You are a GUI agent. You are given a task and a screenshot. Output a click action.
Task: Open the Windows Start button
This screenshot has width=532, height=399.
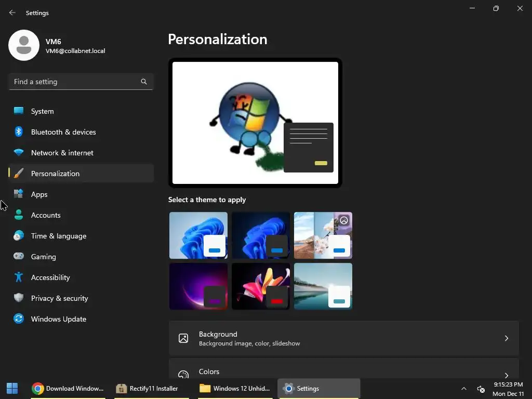12,389
